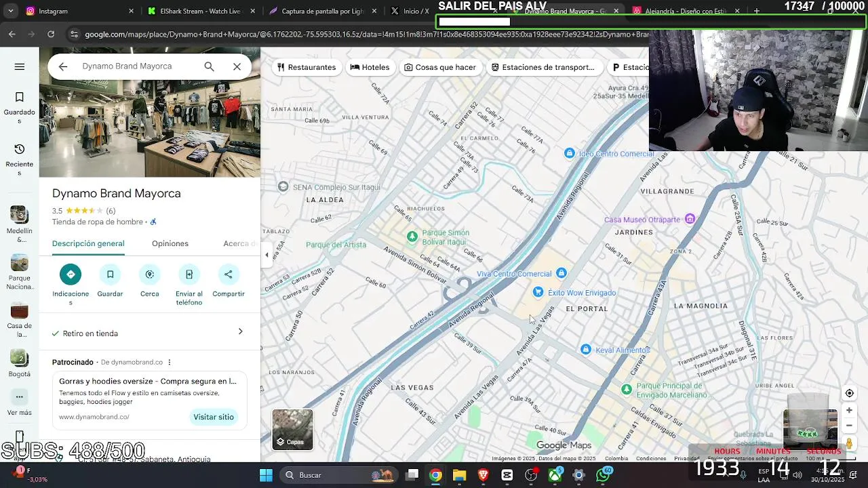Click the browser address bar URL
The image size is (868, 488).
tap(366, 34)
